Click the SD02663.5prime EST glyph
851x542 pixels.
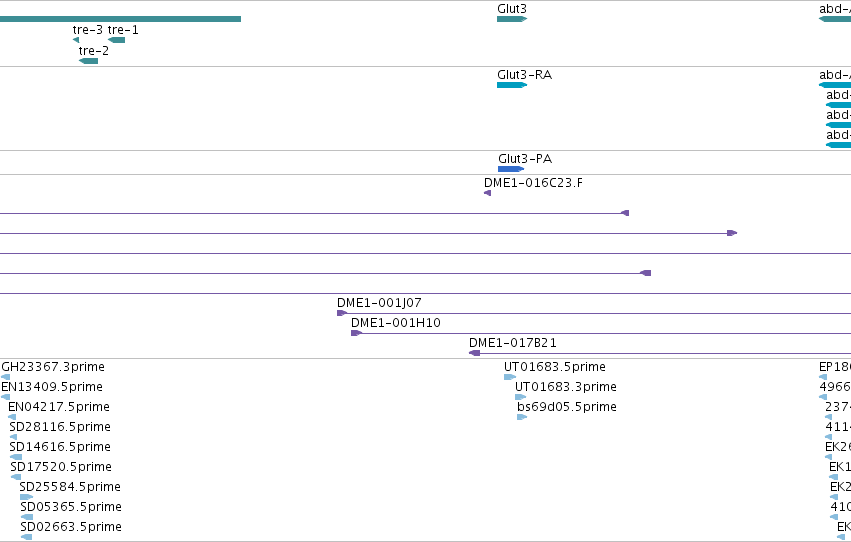tap(26, 537)
